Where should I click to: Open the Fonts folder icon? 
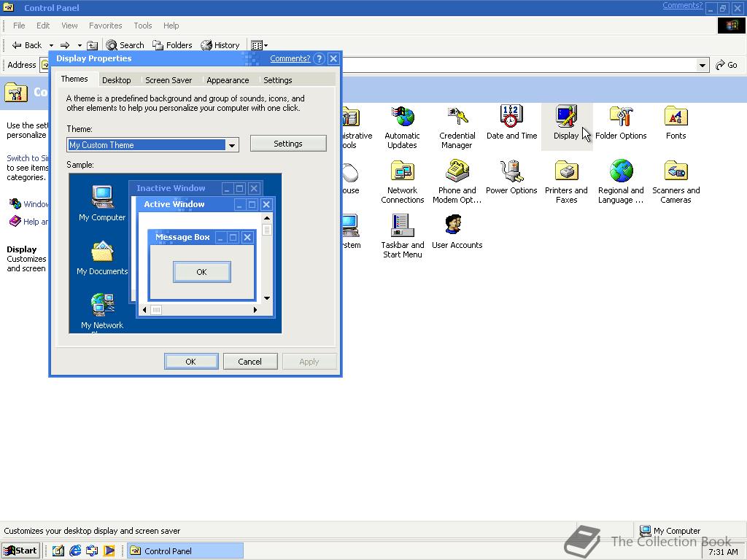coord(676,122)
